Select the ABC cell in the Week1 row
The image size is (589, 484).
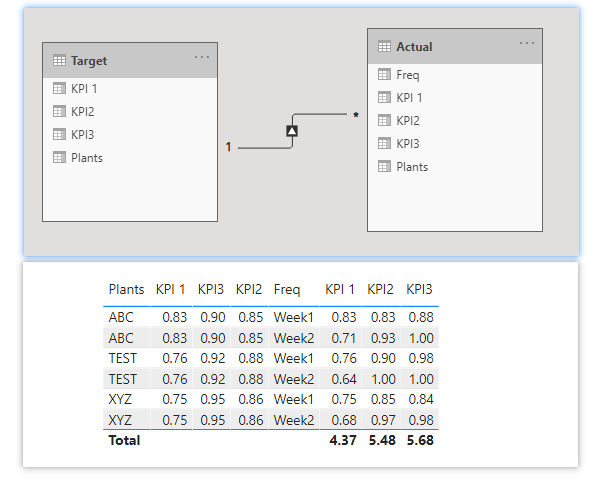click(121, 317)
